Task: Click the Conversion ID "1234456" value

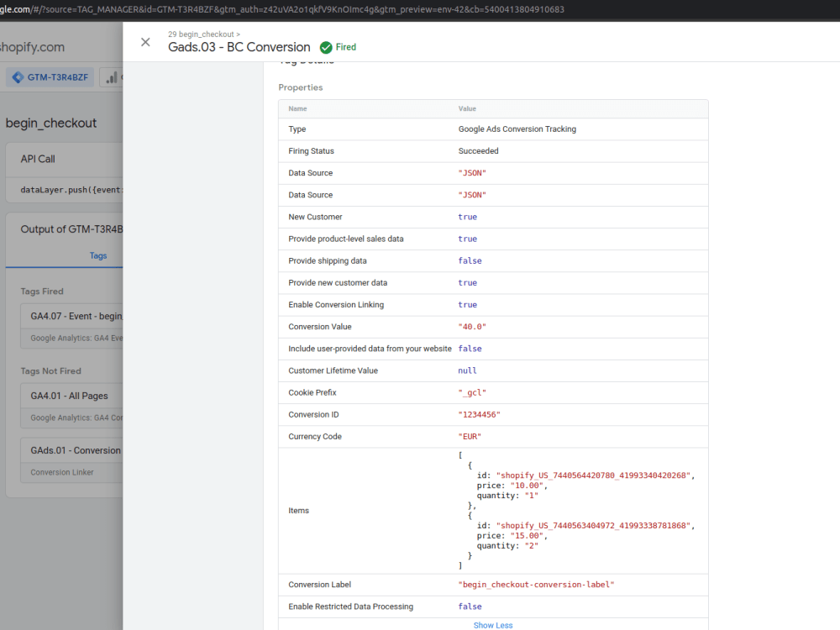Action: (479, 415)
